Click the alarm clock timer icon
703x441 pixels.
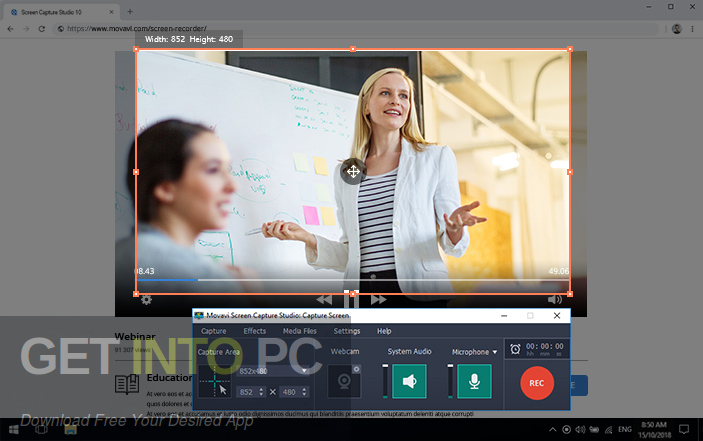515,349
